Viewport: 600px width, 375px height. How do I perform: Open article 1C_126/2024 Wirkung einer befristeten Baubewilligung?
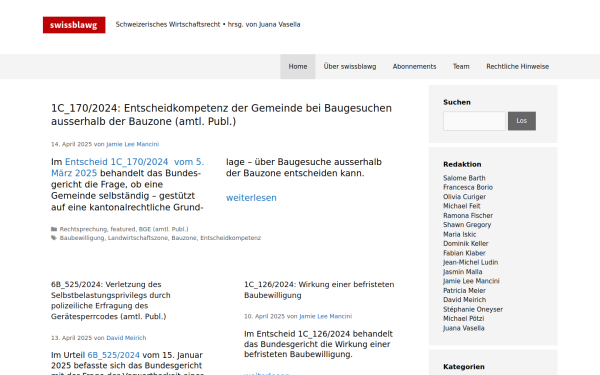319,290
